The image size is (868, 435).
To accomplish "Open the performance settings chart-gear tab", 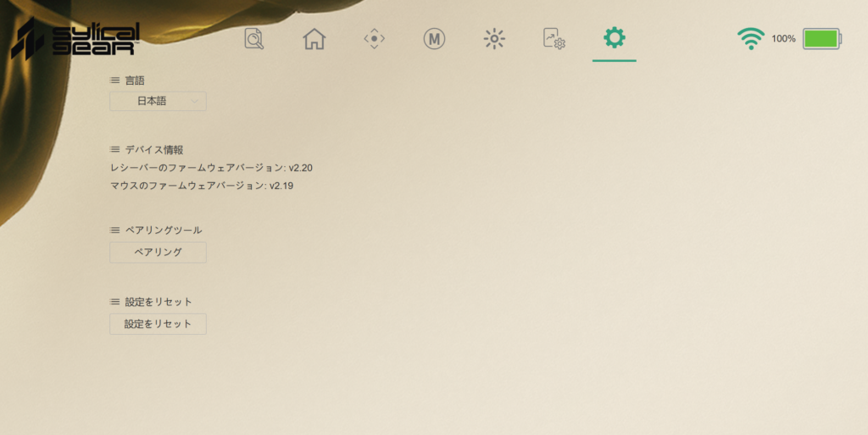I will click(554, 39).
